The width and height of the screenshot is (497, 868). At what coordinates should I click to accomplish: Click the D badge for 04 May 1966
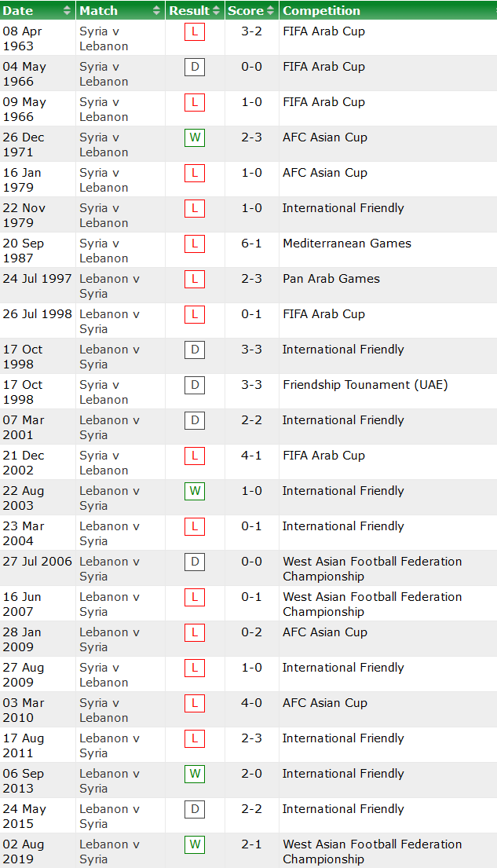pyautogui.click(x=194, y=67)
